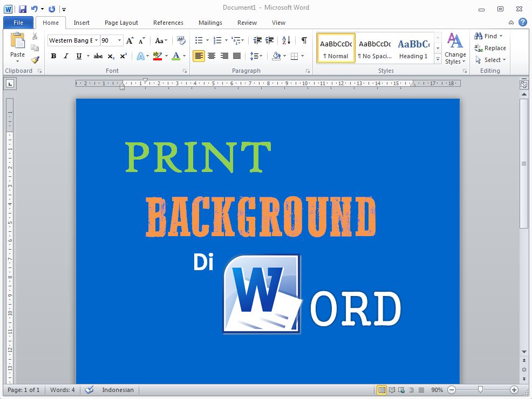Apply the text highlight color
The image size is (532, 399).
click(x=158, y=56)
